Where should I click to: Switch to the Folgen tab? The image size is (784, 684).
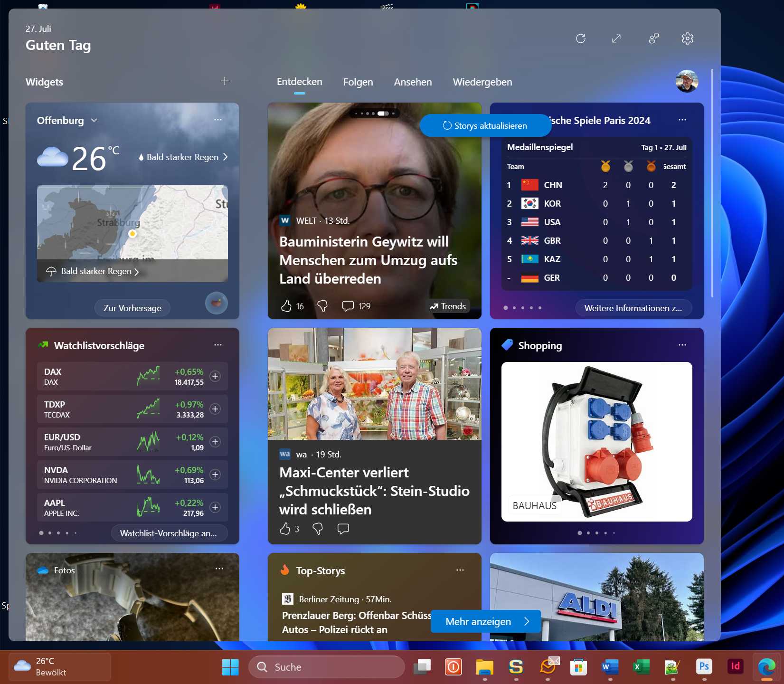point(358,82)
